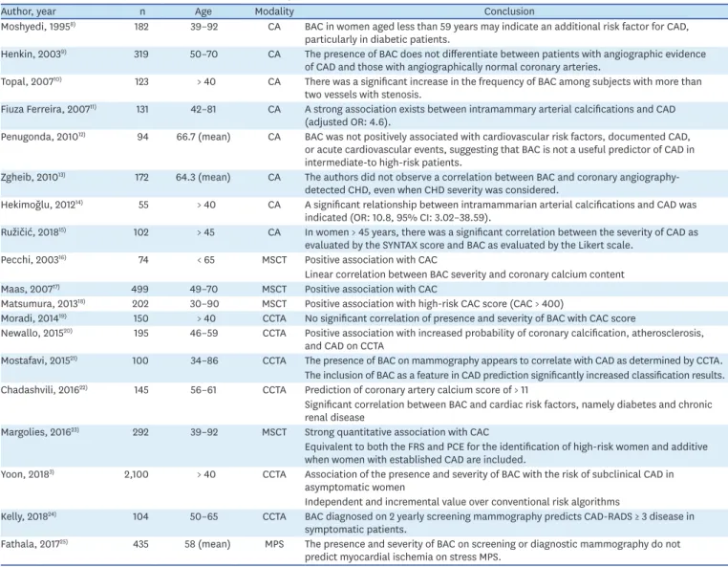728x567 pixels.
Task: Click the n value '319'
Action: point(140,54)
